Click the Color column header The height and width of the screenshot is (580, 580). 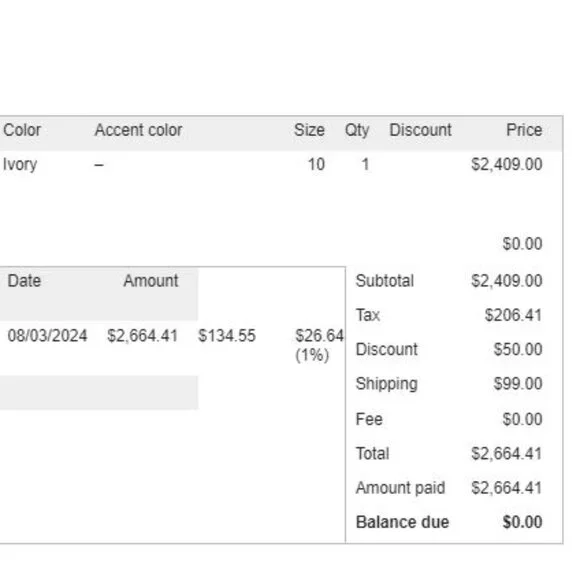tap(22, 130)
